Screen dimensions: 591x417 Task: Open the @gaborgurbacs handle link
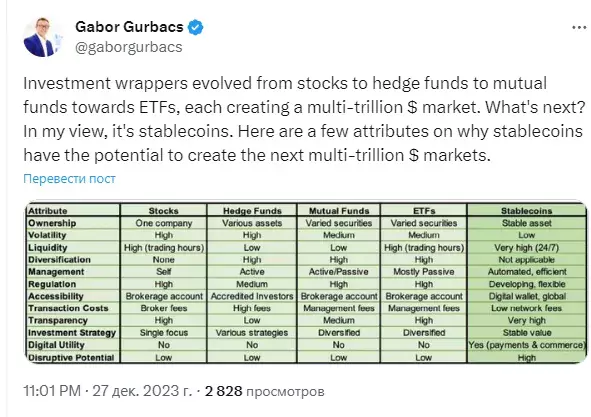[x=129, y=48]
